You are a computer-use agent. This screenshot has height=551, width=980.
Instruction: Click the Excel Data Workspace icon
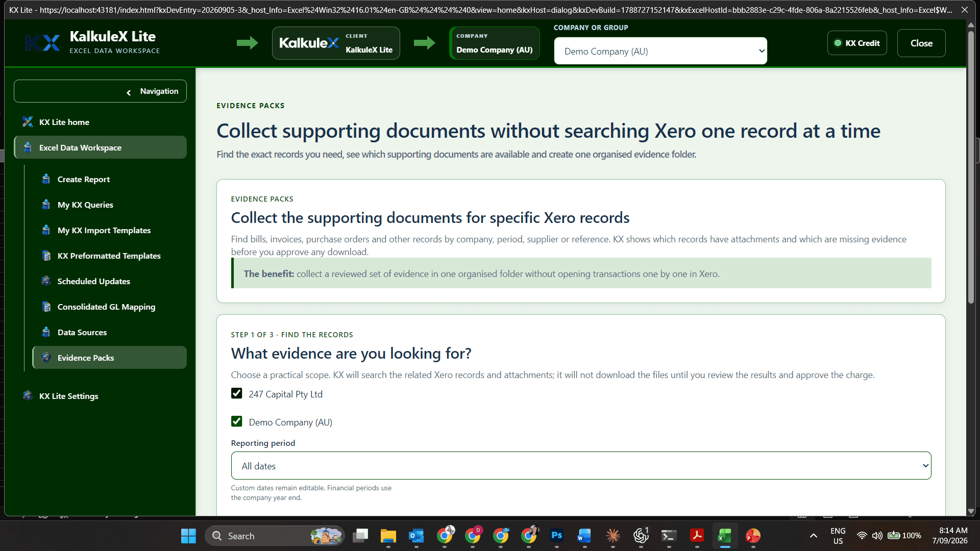(28, 147)
